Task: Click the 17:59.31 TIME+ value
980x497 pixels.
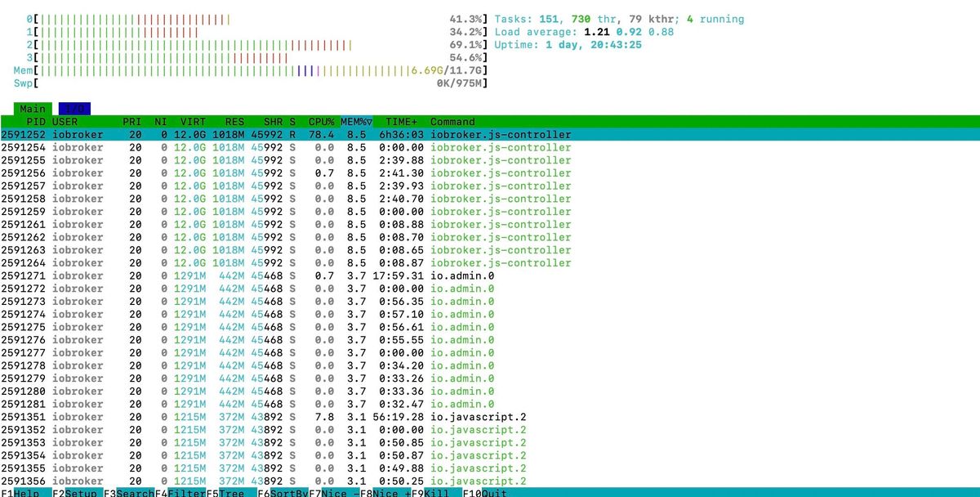Action: tap(398, 275)
